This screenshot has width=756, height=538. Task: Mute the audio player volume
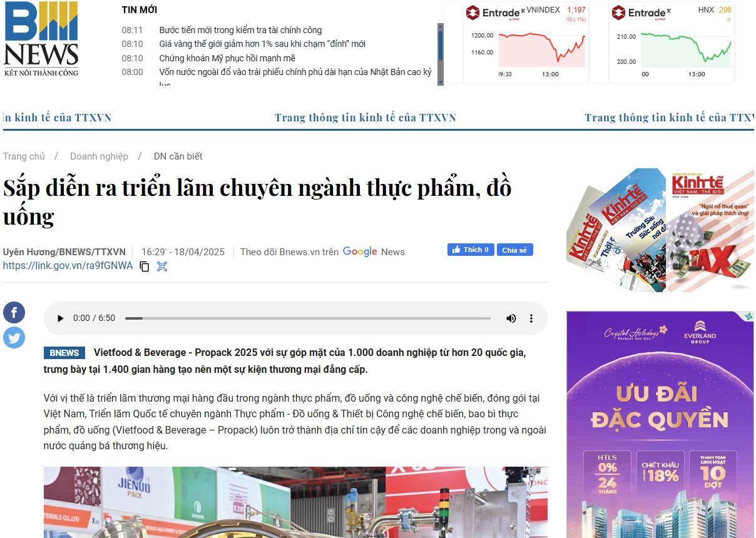pos(511,318)
